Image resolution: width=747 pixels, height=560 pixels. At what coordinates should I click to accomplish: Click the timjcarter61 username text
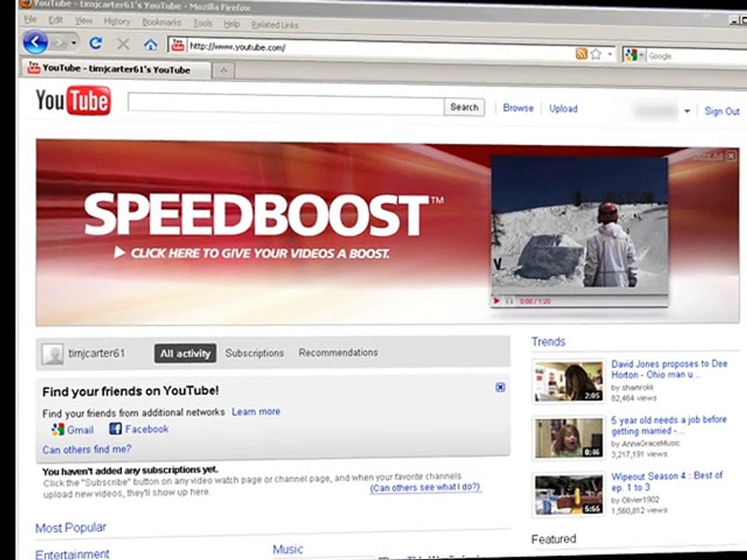coord(96,353)
